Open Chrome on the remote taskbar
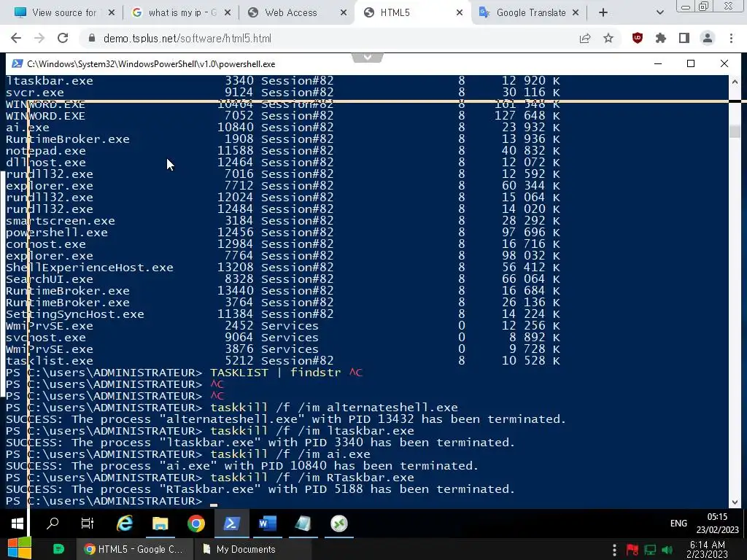This screenshot has height=560, width=747. pos(196,524)
